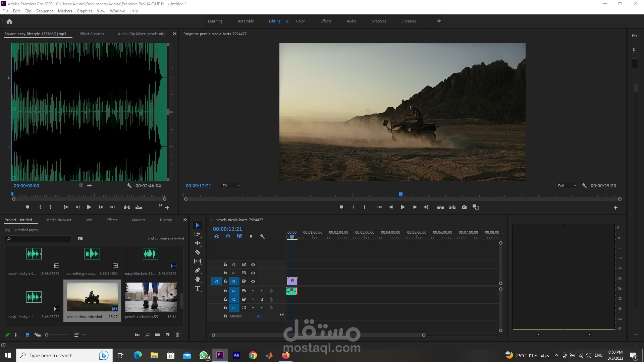The height and width of the screenshot is (362, 644).
Task: Step forward one frame in Program monitor
Action: coord(415,207)
